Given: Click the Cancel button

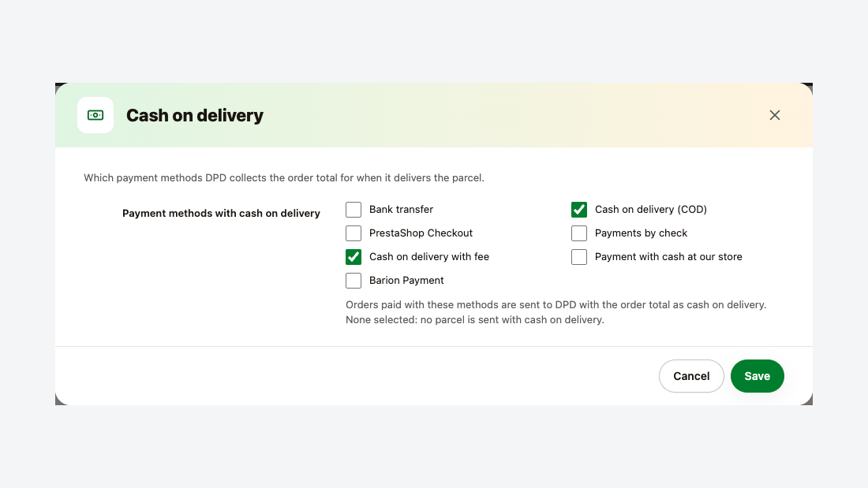Looking at the screenshot, I should point(691,376).
